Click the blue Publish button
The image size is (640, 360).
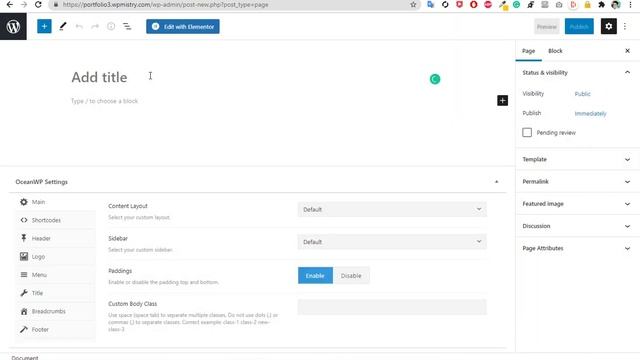point(579,27)
